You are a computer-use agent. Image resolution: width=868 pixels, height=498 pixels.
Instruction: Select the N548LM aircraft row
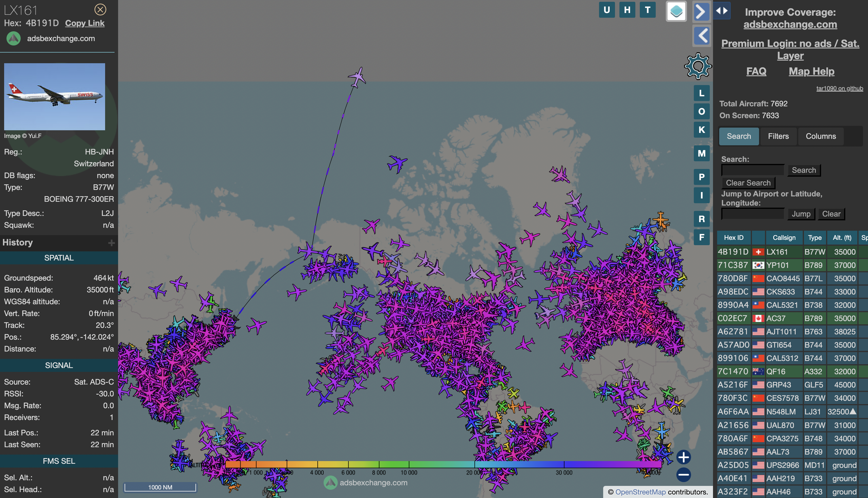792,412
